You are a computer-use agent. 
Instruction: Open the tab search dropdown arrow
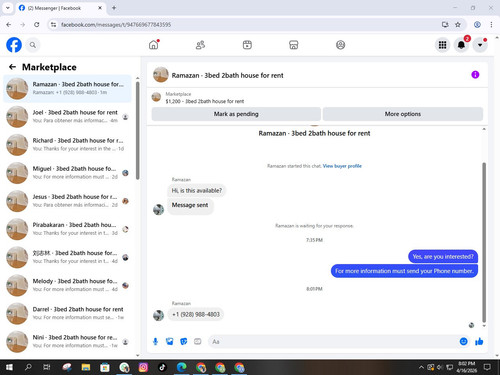(7, 8)
